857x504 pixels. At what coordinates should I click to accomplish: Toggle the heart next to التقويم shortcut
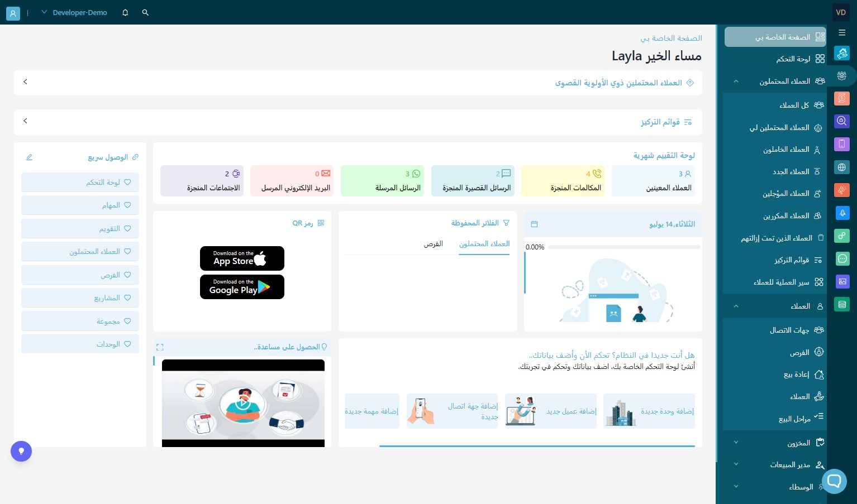pyautogui.click(x=127, y=228)
